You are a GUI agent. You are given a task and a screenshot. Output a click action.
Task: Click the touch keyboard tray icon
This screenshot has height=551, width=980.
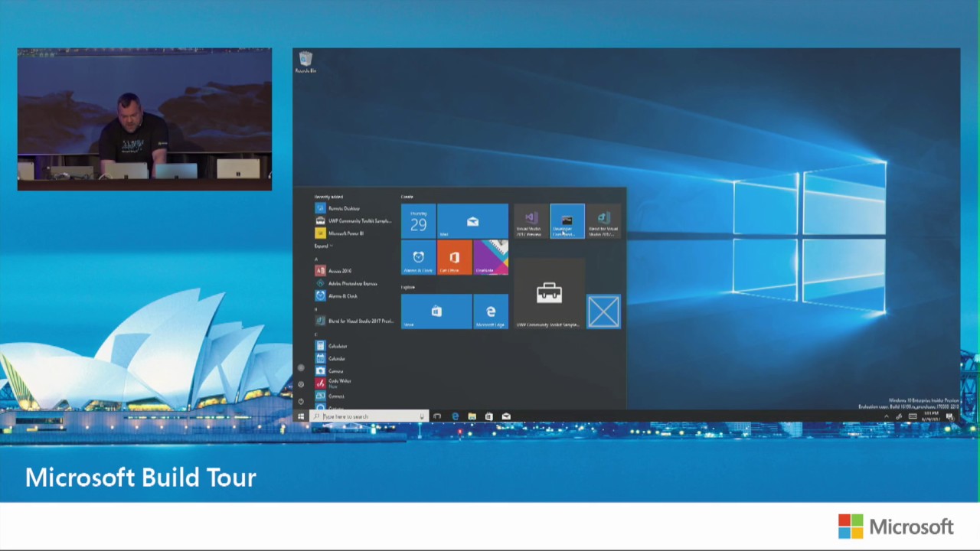(x=913, y=417)
